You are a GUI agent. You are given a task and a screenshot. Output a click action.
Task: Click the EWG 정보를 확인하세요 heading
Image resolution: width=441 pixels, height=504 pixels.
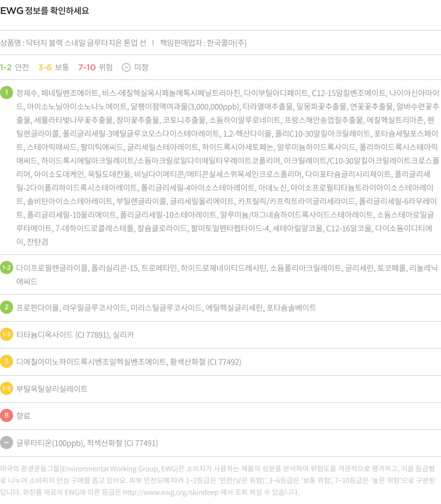pyautogui.click(x=45, y=11)
